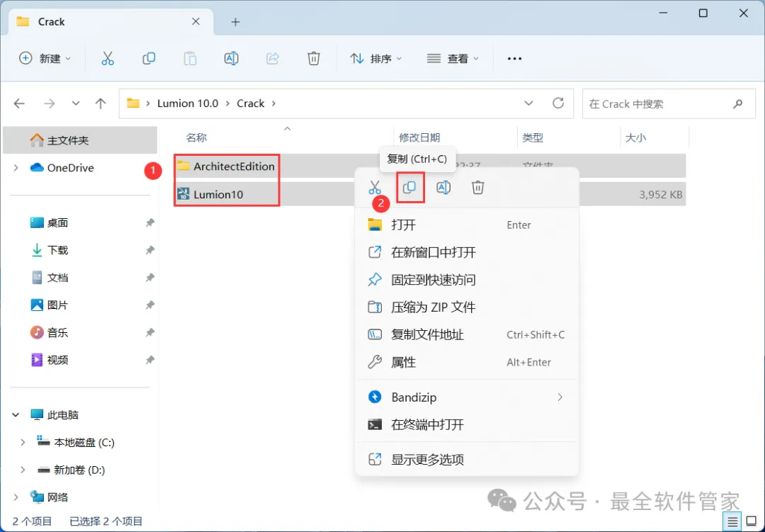Click the toolbar Rename icon
The image size is (765, 532).
click(x=231, y=59)
